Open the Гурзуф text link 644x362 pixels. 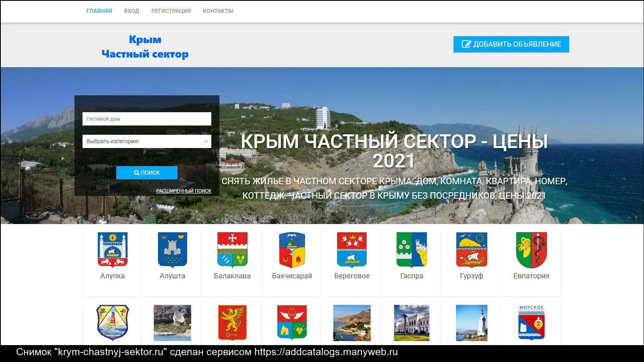coord(471,276)
